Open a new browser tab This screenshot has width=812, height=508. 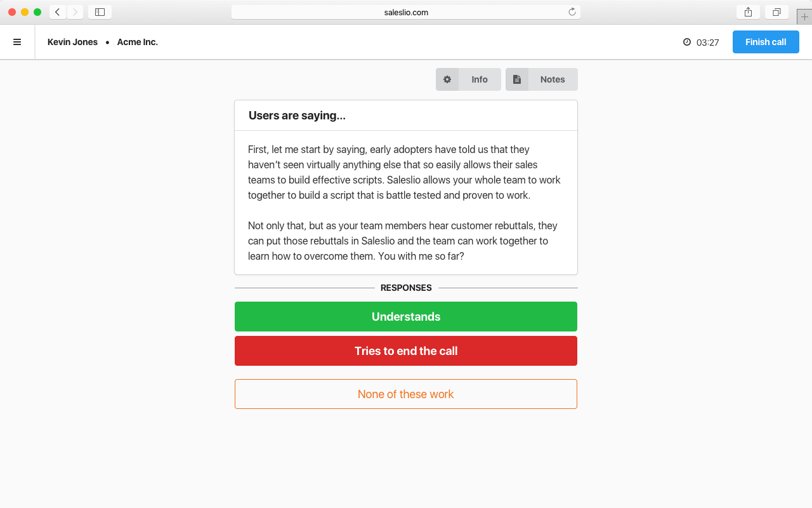point(804,17)
